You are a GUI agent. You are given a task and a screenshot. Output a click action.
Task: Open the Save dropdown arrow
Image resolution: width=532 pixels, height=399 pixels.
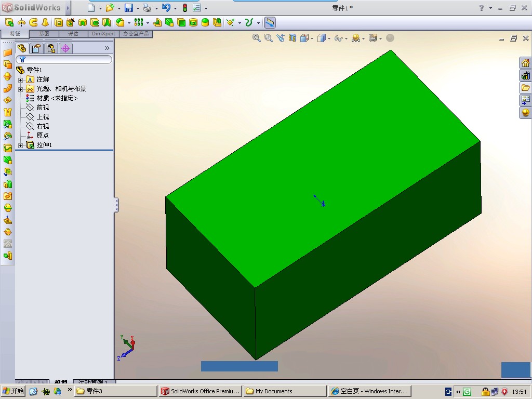(x=138, y=8)
